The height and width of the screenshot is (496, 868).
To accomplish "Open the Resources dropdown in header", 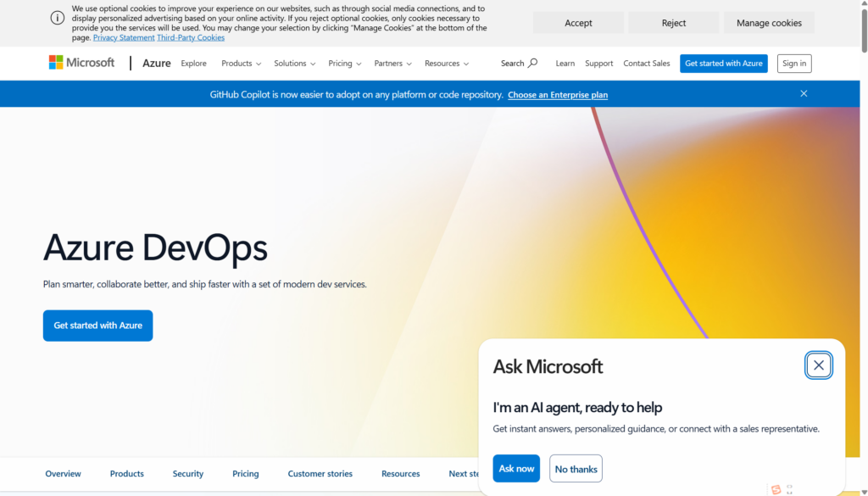I will point(447,63).
